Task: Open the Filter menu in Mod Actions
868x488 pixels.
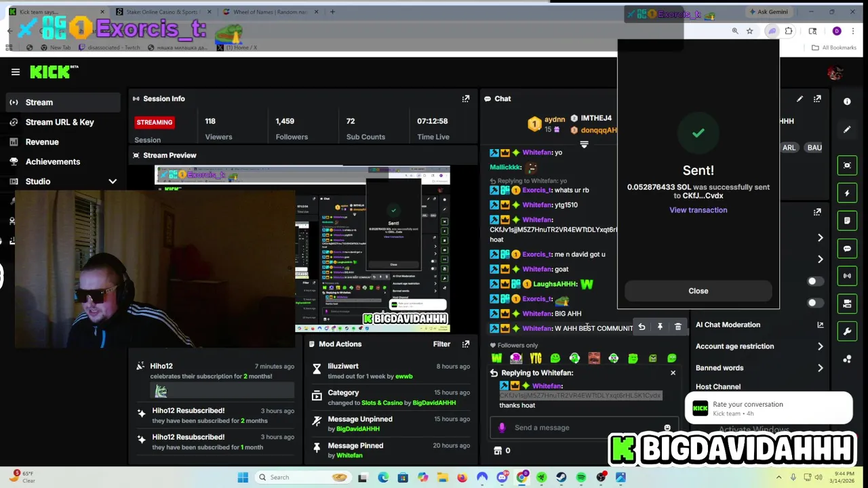Action: pos(441,344)
